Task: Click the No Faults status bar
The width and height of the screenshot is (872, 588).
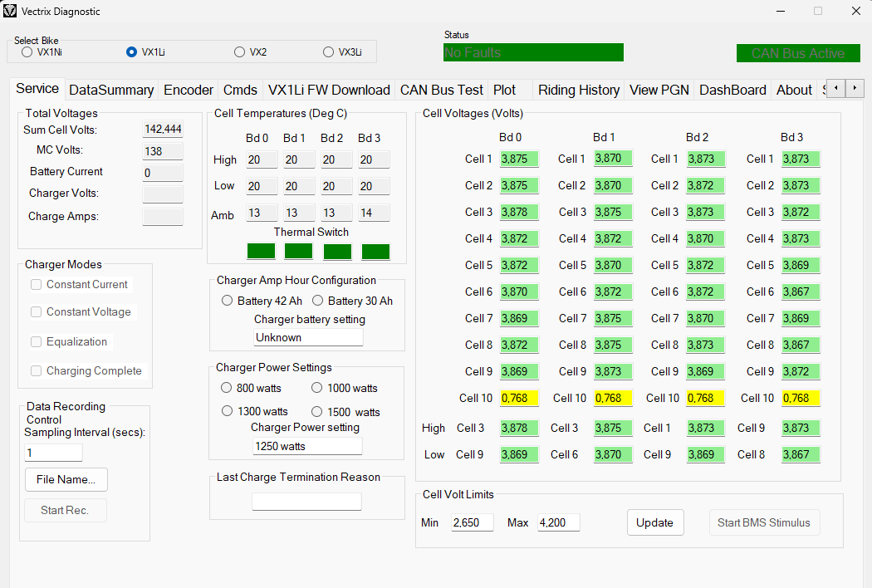Action: tap(533, 52)
